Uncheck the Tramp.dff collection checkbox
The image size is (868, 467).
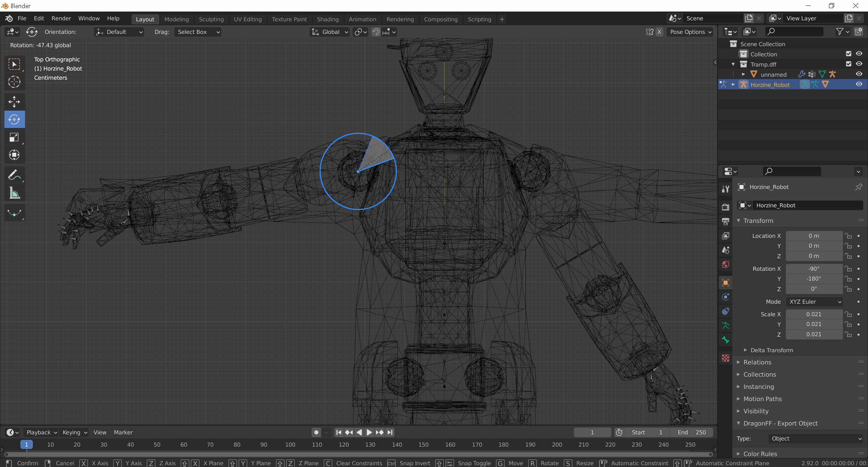[x=848, y=64]
